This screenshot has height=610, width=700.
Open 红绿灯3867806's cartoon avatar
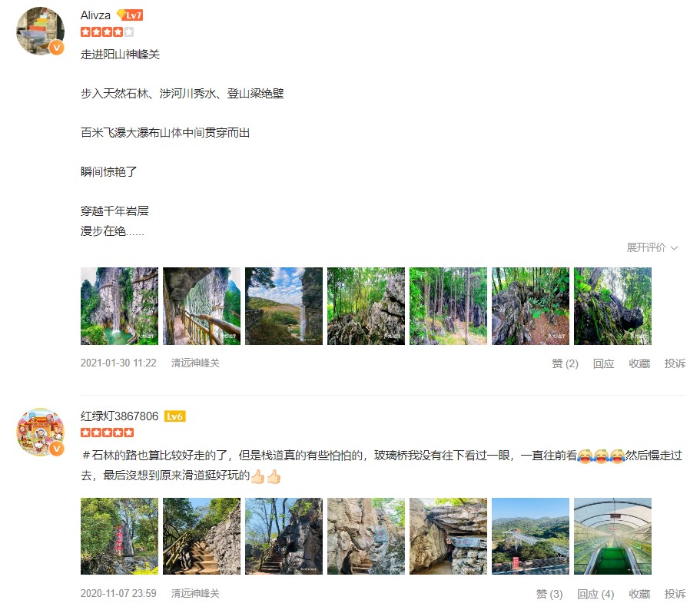pos(40,432)
